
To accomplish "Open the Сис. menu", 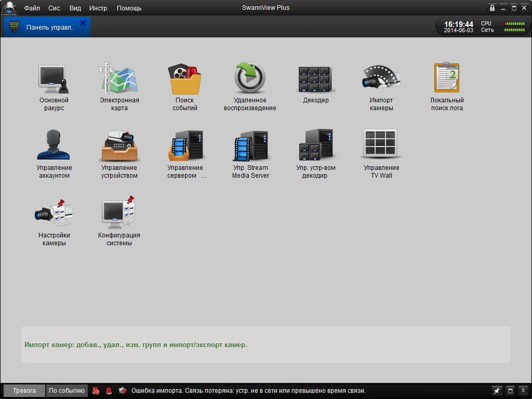I will (55, 8).
